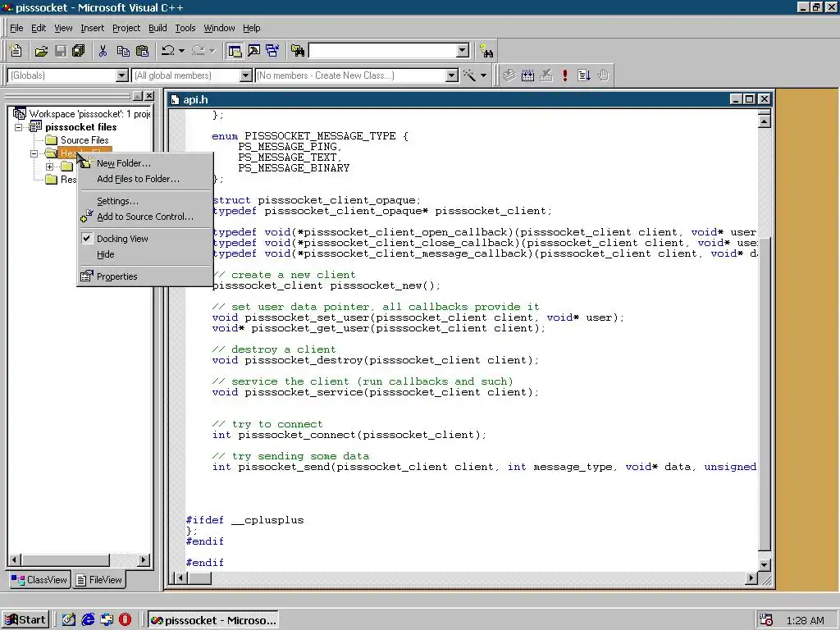Switch to the FileView tab

[x=99, y=580]
